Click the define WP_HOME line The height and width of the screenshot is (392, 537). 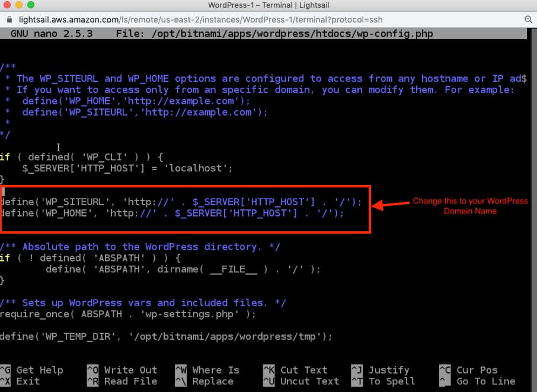tap(172, 213)
